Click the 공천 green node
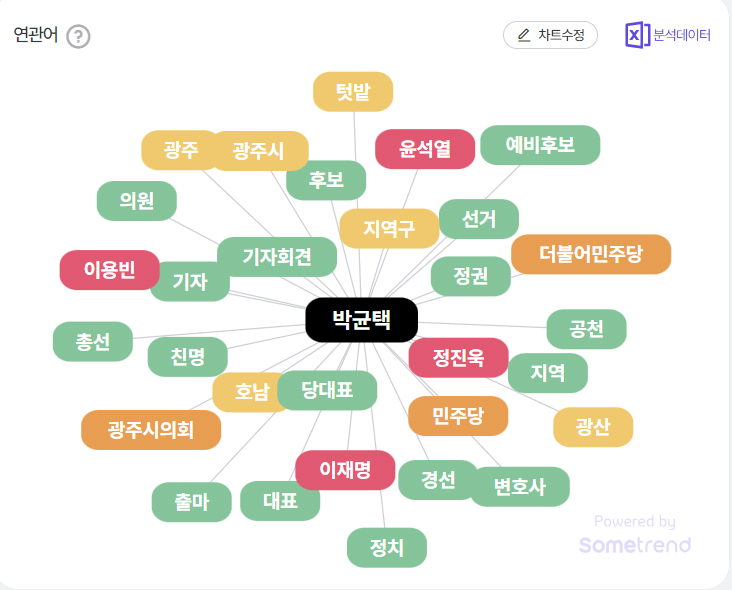732x590 pixels. 586,329
